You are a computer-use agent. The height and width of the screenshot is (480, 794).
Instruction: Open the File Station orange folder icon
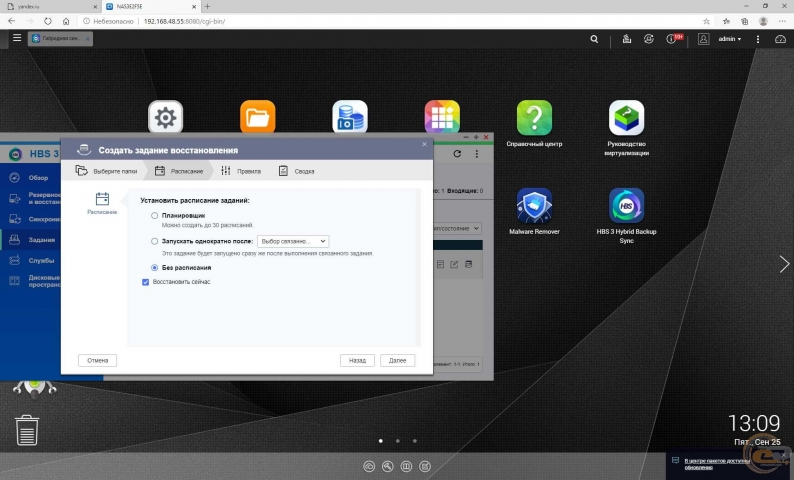click(258, 117)
